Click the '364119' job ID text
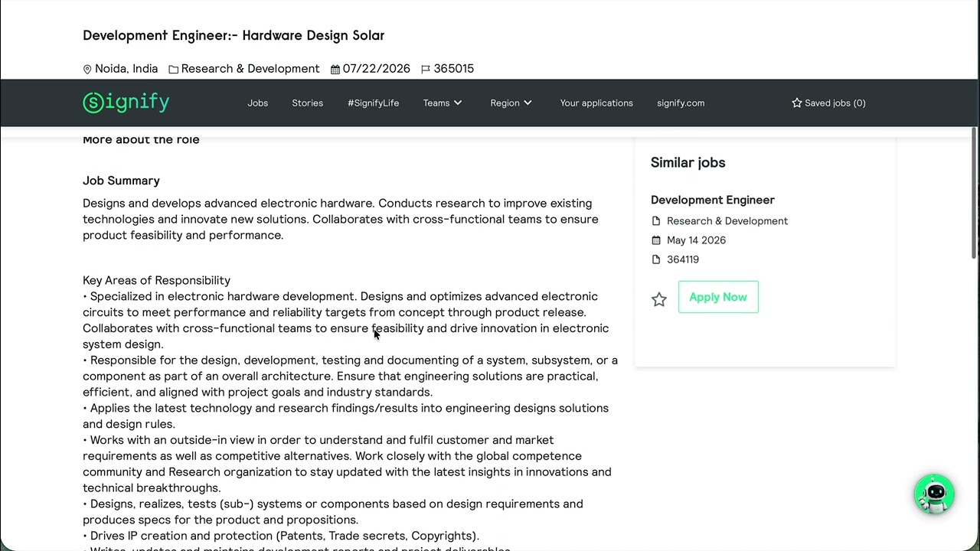Viewport: 980px width, 551px height. pos(683,259)
